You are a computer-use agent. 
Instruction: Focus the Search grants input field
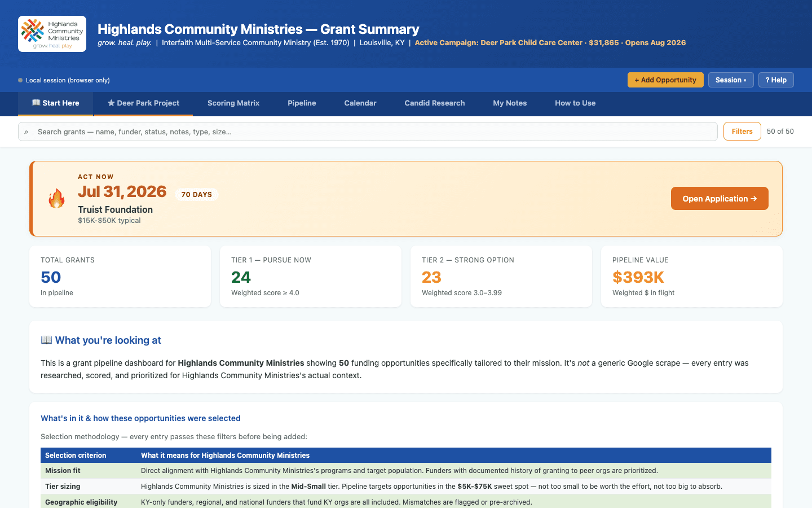(368, 132)
